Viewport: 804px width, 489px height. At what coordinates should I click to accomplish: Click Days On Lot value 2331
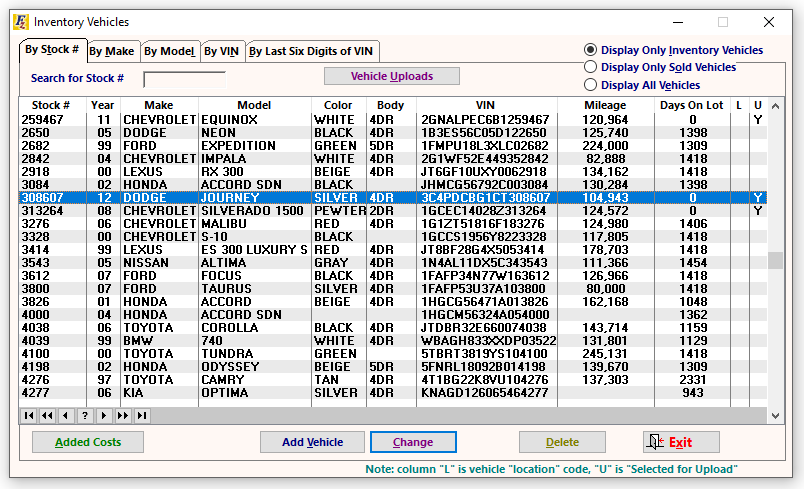693,380
